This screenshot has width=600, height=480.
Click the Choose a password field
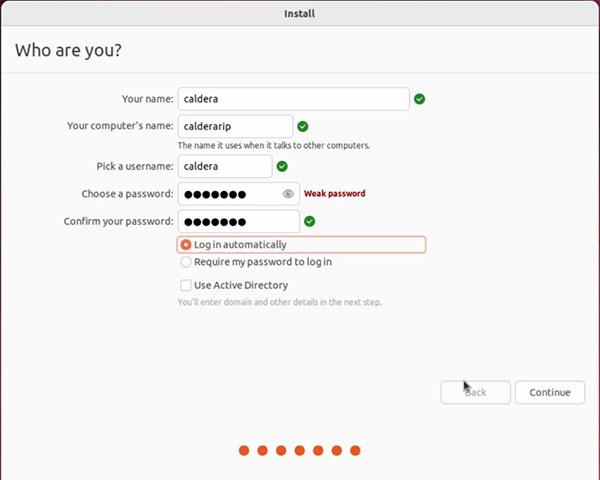pyautogui.click(x=228, y=194)
